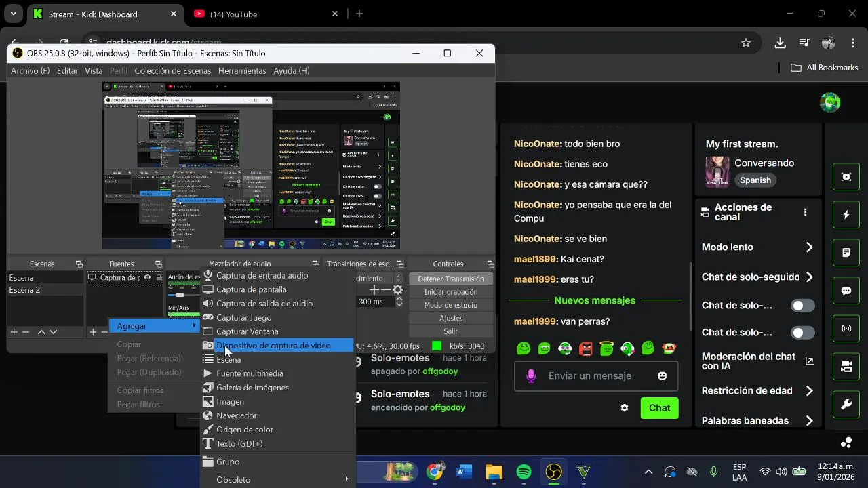Screen dimensions: 868x488
Task: Open Moderación del chat con IA external link
Action: pyautogui.click(x=809, y=361)
